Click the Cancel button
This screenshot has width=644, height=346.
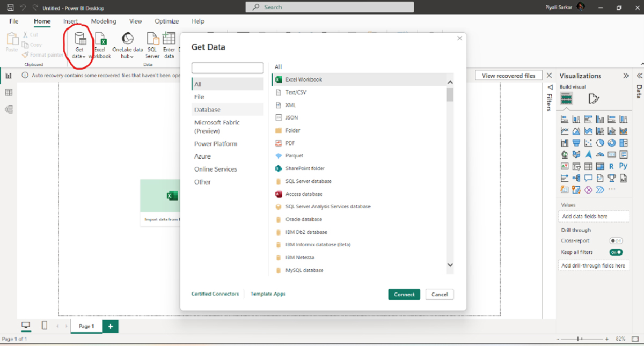point(440,294)
